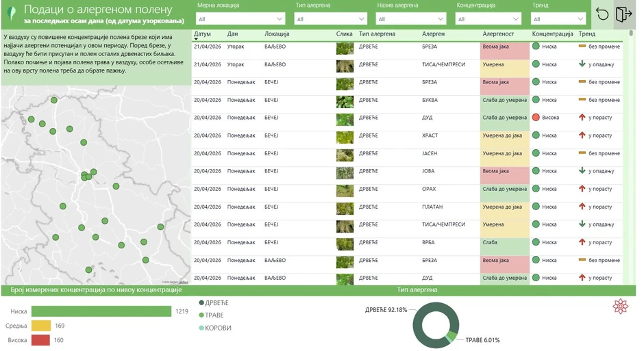Screen dimensions: 644x351
Task: Click the exit door icon
Action: pos(623,14)
